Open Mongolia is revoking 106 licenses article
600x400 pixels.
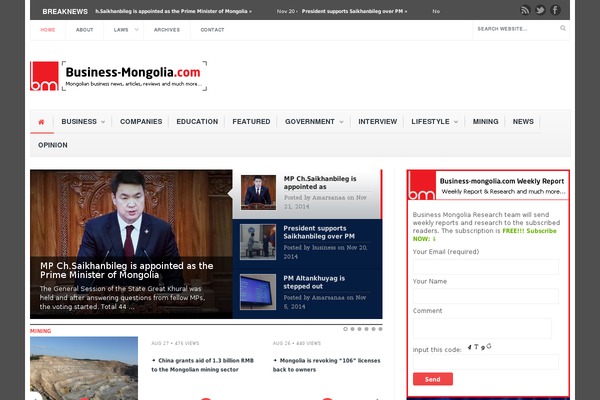point(326,365)
